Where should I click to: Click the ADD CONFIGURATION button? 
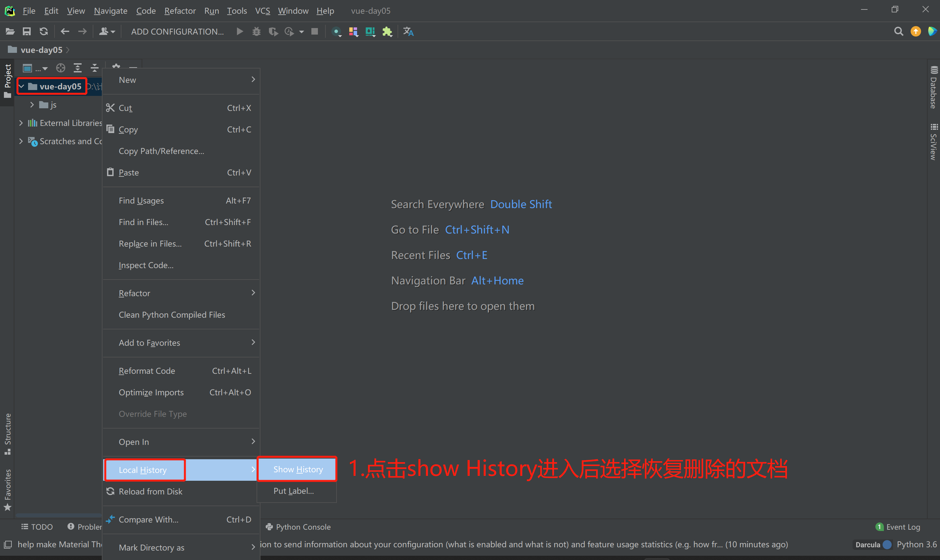(x=177, y=32)
